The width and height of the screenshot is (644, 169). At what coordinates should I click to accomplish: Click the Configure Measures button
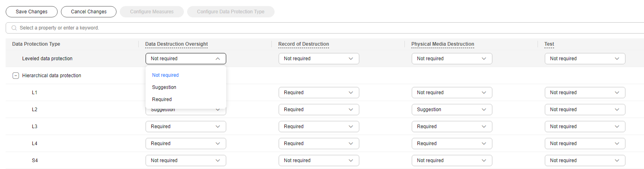152,12
